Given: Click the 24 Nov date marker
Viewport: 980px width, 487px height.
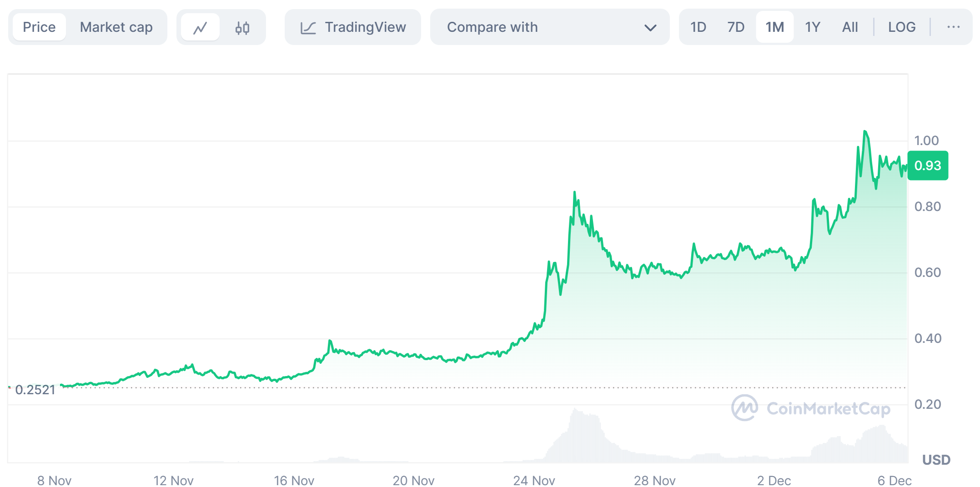Looking at the screenshot, I should tap(534, 480).
